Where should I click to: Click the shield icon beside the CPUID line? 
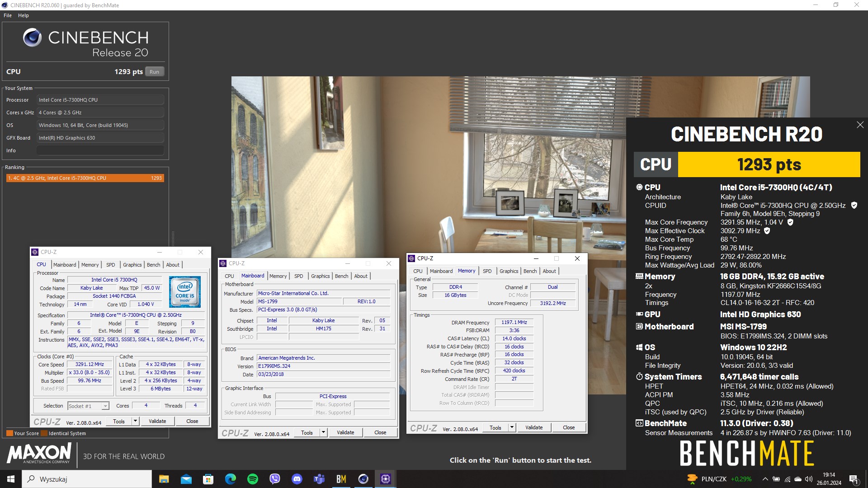pos(854,205)
